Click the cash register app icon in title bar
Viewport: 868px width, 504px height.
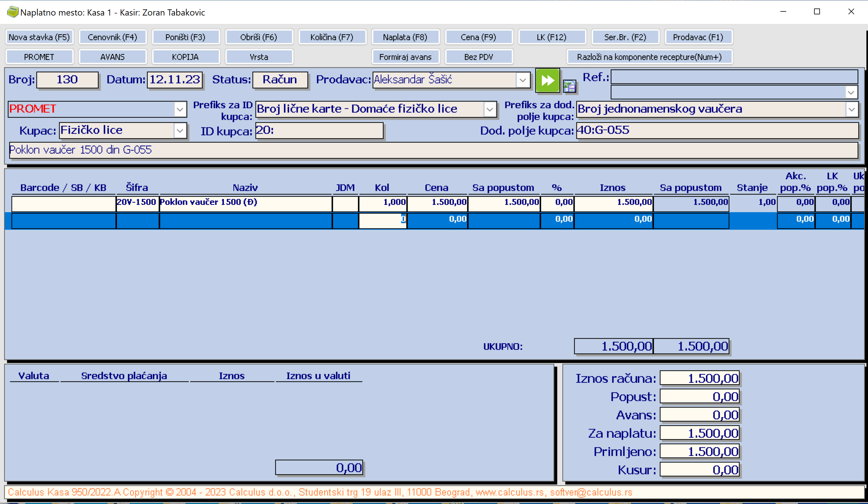tap(12, 12)
